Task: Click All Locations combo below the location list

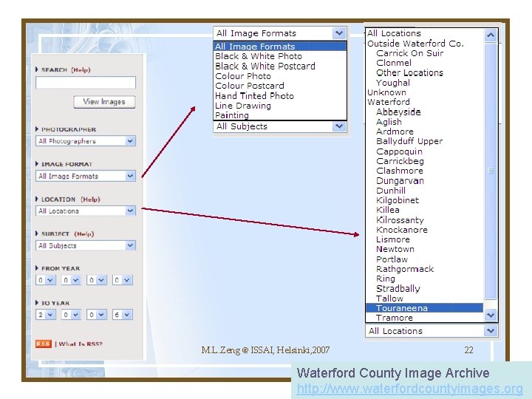Action: point(432,331)
